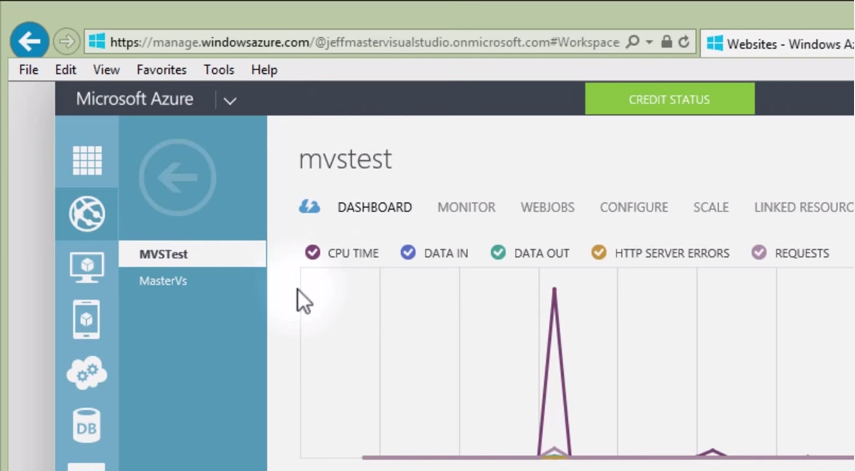The width and height of the screenshot is (855, 471).
Task: Click the security lock icon
Action: (666, 41)
